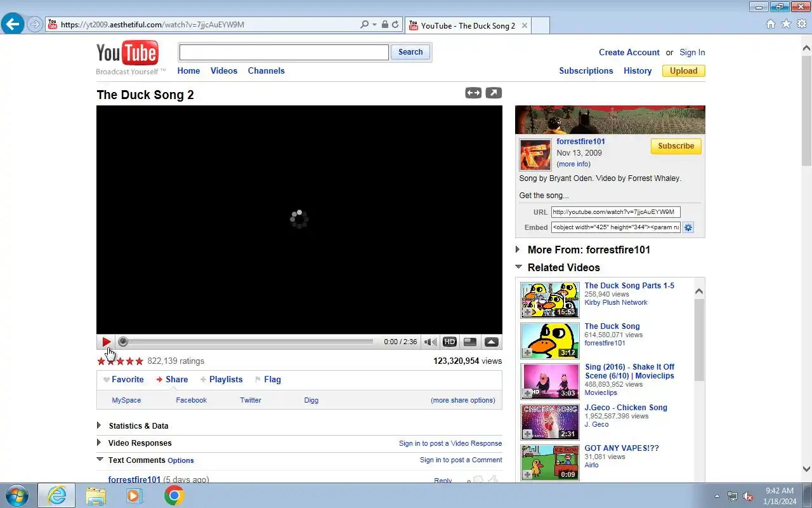Screen dimensions: 812x508
Task: Mute the video with the speaker icon
Action: (430, 342)
